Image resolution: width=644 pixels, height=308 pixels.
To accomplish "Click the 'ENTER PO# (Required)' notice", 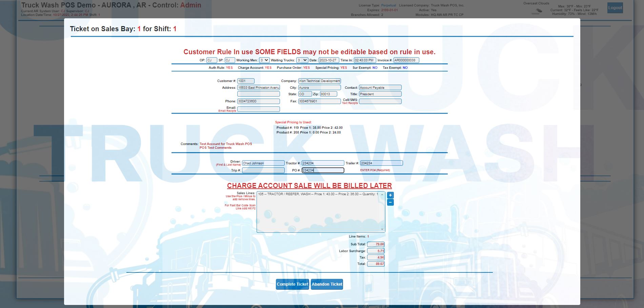I will click(375, 170).
